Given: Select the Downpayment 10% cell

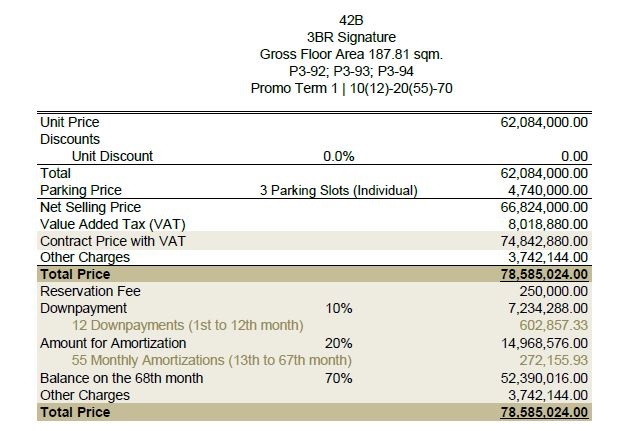Looking at the screenshot, I should coord(339,309).
